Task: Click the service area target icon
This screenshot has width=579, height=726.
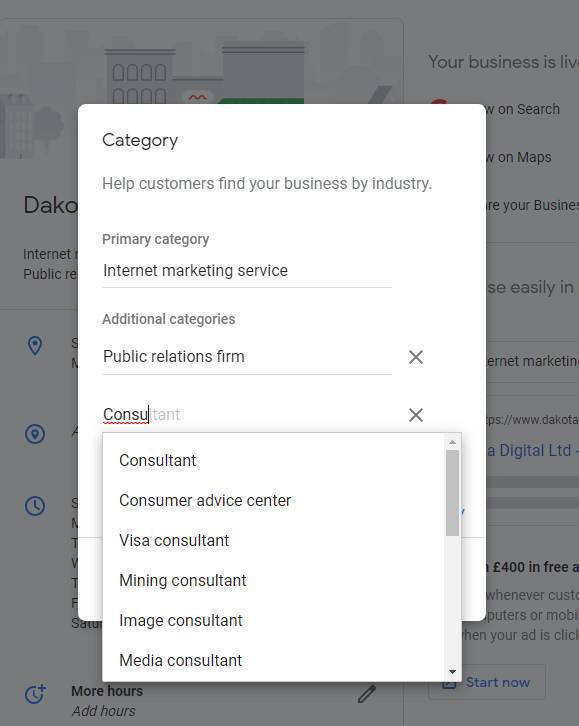Action: (35, 434)
